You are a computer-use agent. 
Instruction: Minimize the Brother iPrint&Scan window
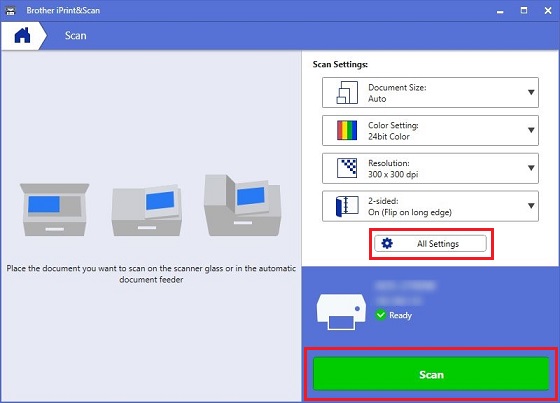click(500, 11)
